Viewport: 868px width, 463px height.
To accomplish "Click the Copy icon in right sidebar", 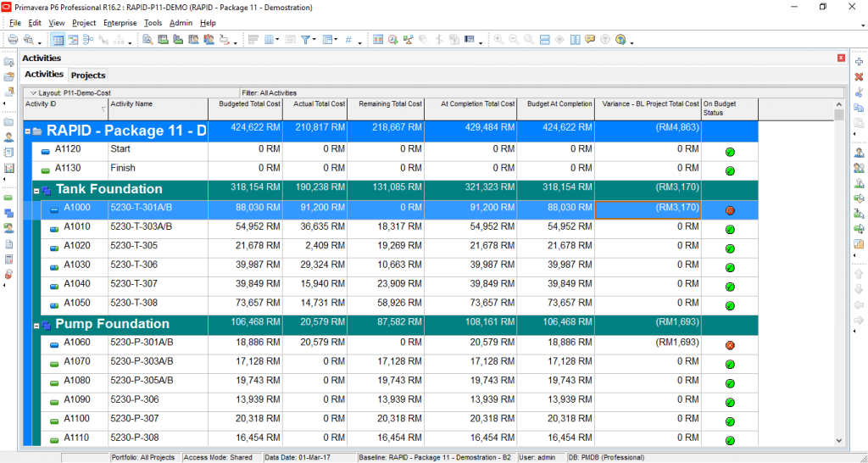I will point(860,108).
